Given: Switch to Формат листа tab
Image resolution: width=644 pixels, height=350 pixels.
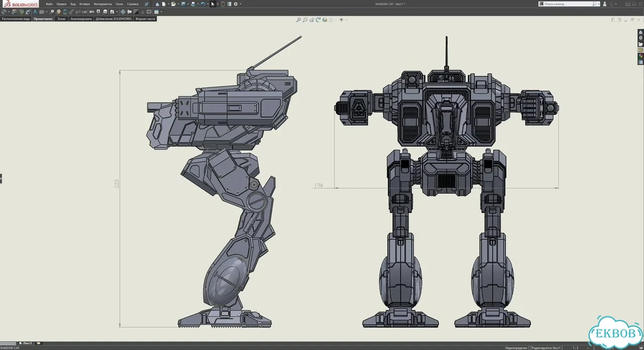Looking at the screenshot, I should pos(145,19).
